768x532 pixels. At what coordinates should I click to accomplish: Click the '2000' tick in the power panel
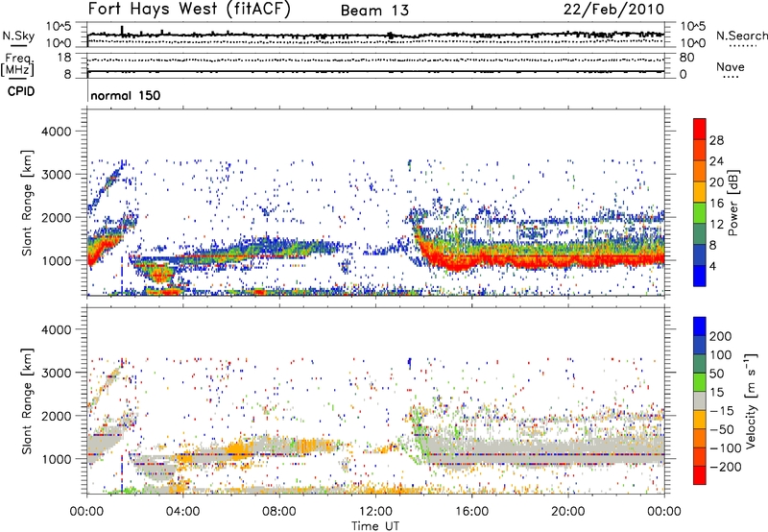(x=56, y=217)
